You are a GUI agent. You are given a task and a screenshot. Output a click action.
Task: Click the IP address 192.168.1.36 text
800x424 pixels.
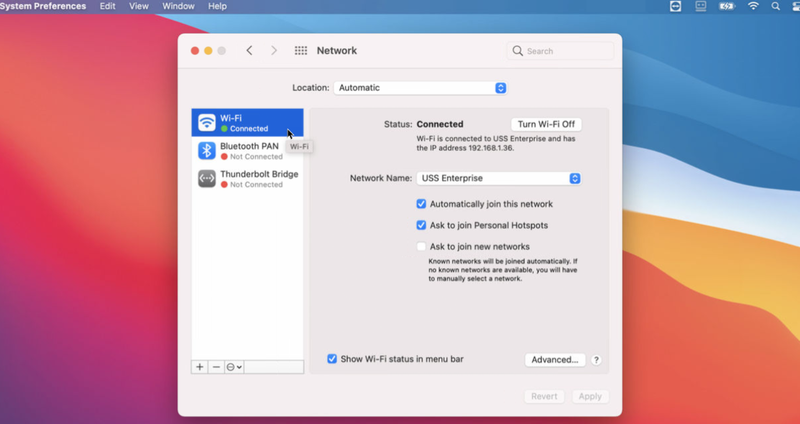(x=490, y=148)
